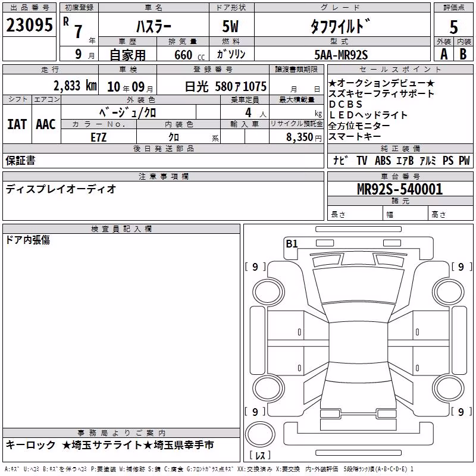Click 車台番号 header
The height and width of the screenshot is (476, 476).
(x=400, y=176)
